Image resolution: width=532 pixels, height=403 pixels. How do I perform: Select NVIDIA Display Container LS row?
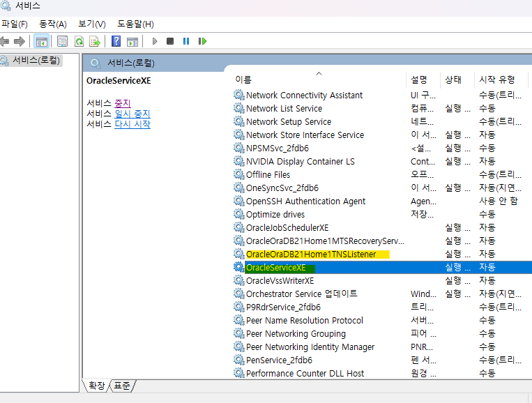(x=382, y=162)
